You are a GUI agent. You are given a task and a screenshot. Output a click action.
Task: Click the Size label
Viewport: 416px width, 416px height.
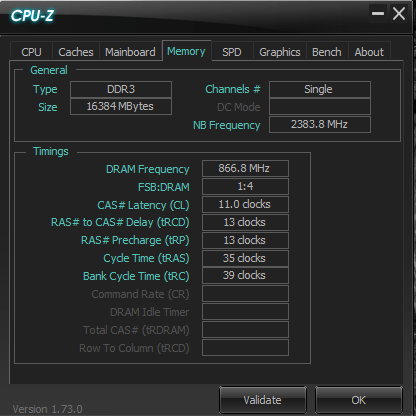pyautogui.click(x=47, y=107)
